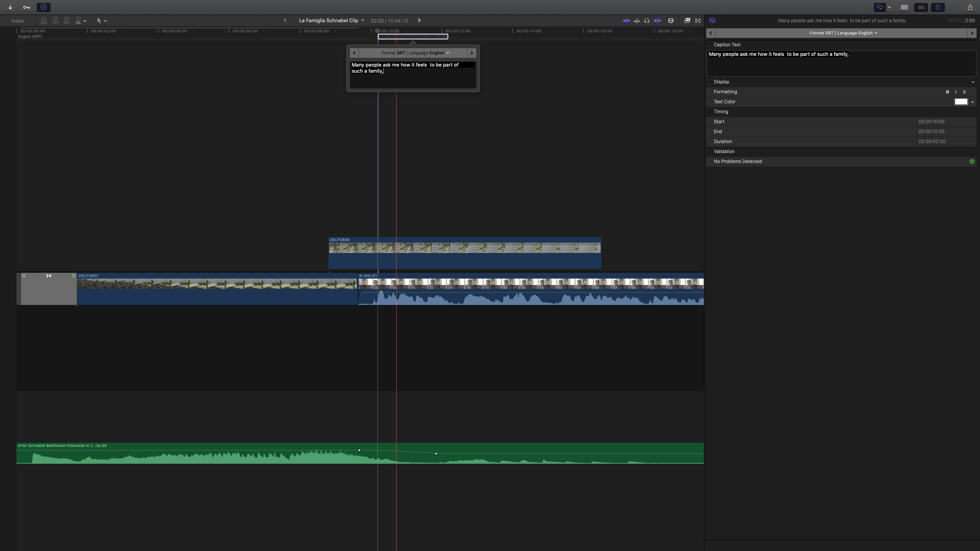Image resolution: width=980 pixels, height=551 pixels.
Task: Go to next caption in popup editor
Action: click(x=472, y=53)
